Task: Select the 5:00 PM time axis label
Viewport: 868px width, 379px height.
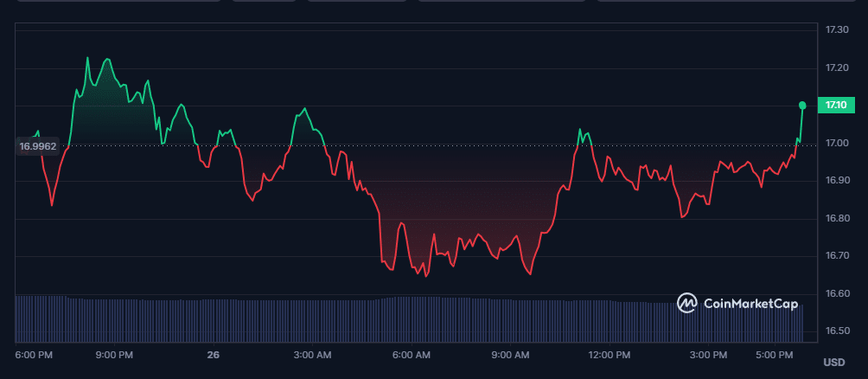Action: 774,355
